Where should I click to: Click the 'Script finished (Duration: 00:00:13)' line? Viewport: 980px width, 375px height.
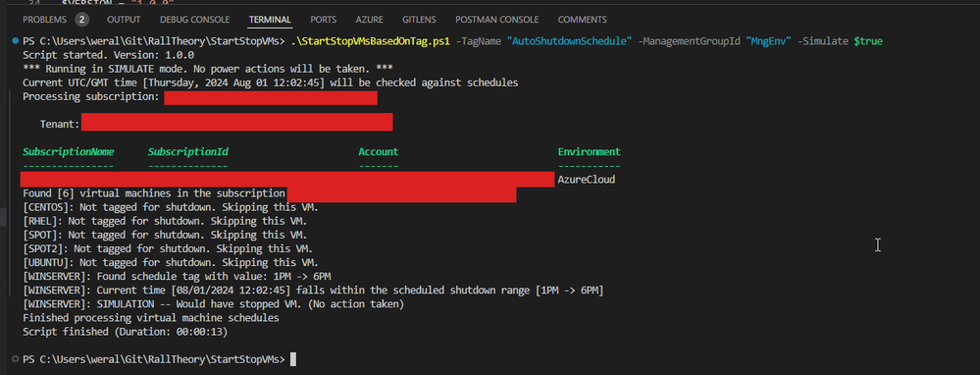pos(125,332)
